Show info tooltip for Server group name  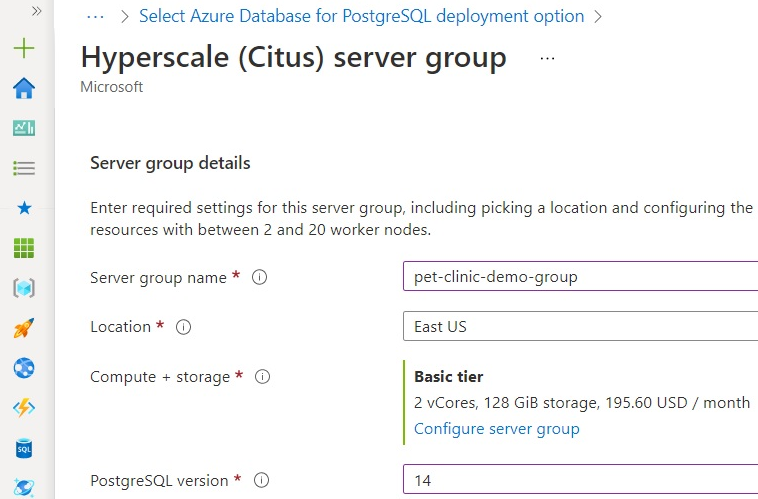[x=260, y=277]
